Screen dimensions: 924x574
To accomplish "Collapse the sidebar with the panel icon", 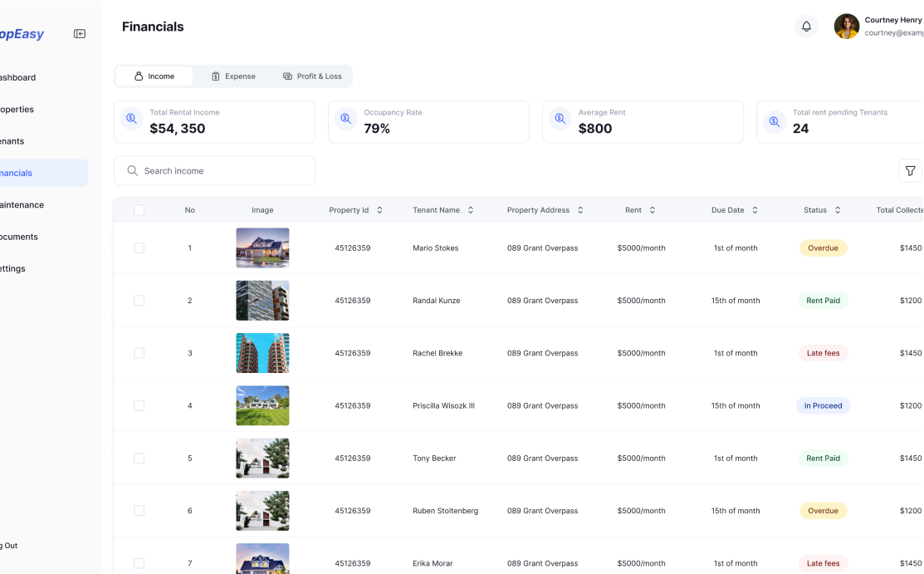I will pyautogui.click(x=80, y=34).
